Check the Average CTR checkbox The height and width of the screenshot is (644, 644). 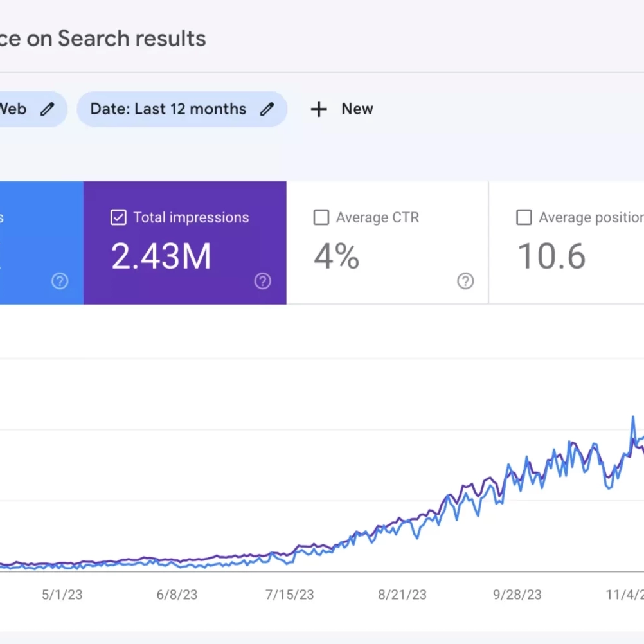pos(321,217)
